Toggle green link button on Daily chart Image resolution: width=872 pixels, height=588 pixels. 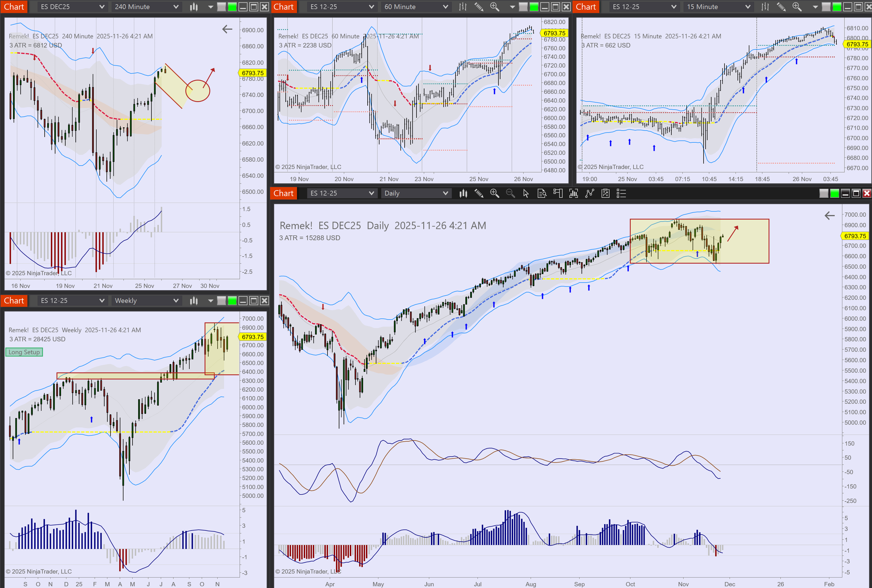click(834, 193)
